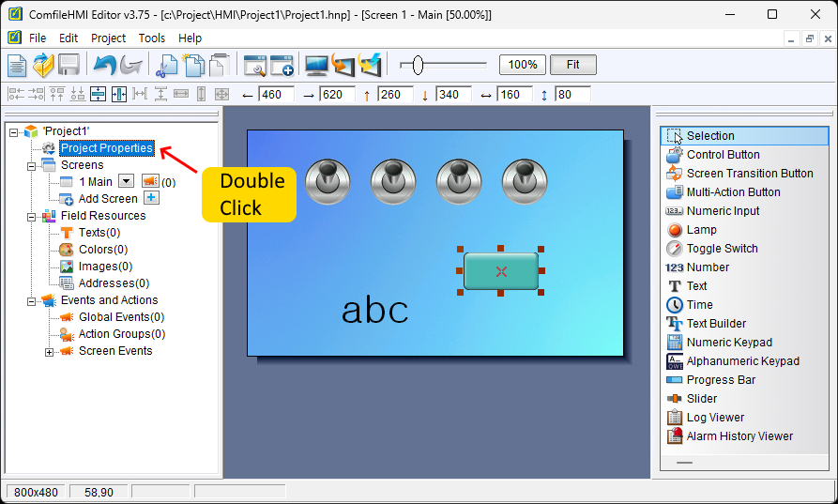Click the zoom slider handle
This screenshot has height=504, width=838.
(418, 65)
